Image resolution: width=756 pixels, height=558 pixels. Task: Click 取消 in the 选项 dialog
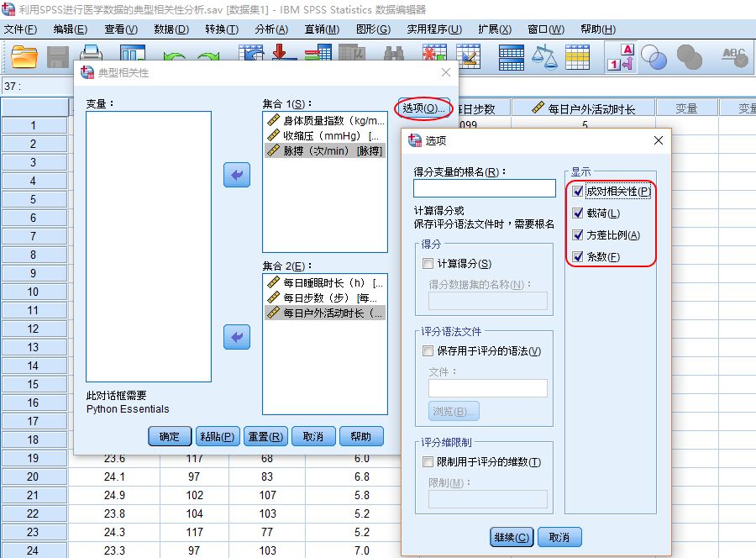pos(559,537)
